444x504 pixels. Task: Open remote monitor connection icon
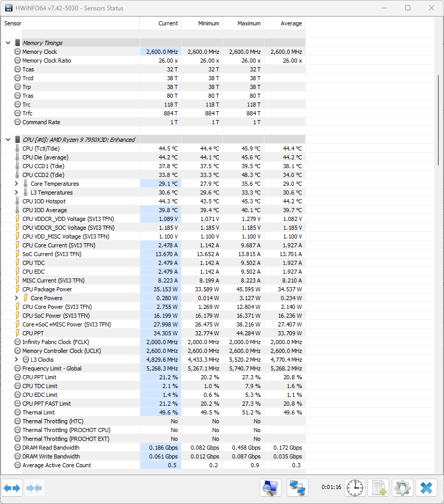point(271,488)
